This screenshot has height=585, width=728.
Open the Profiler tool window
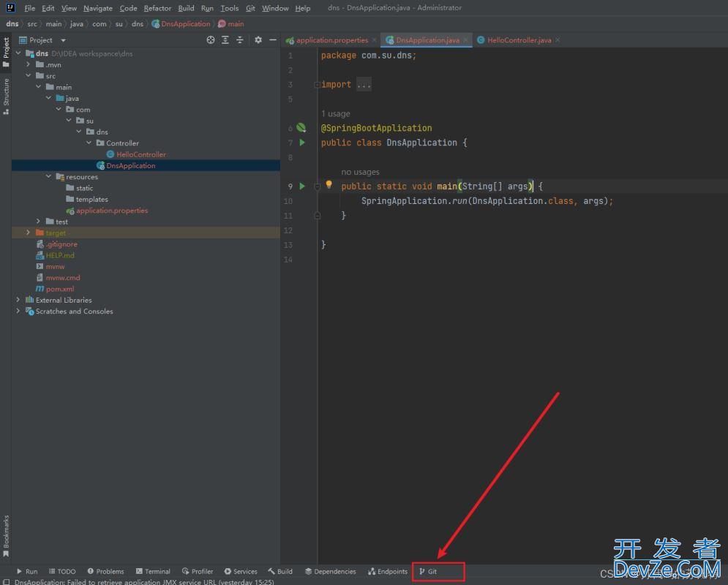click(x=198, y=572)
